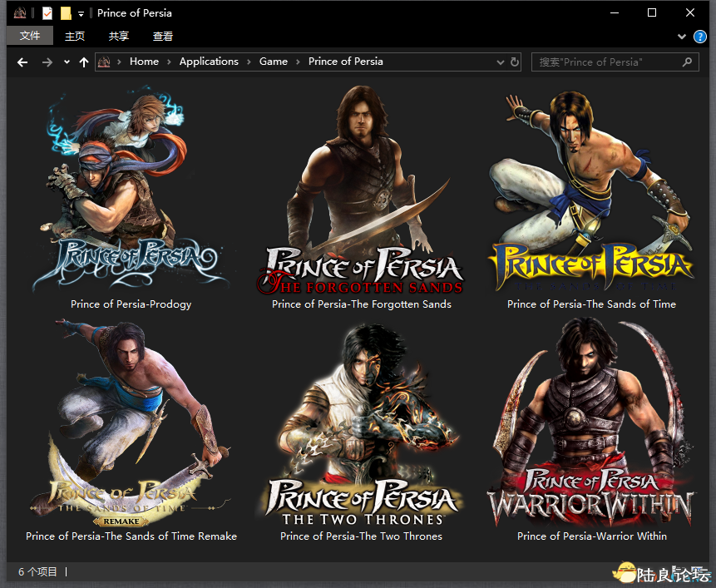The image size is (716, 588).
Task: Click the Help question mark icon
Action: click(701, 37)
